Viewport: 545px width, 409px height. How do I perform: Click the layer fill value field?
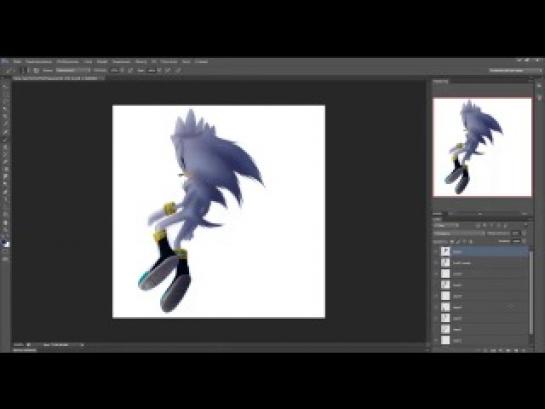coord(516,241)
